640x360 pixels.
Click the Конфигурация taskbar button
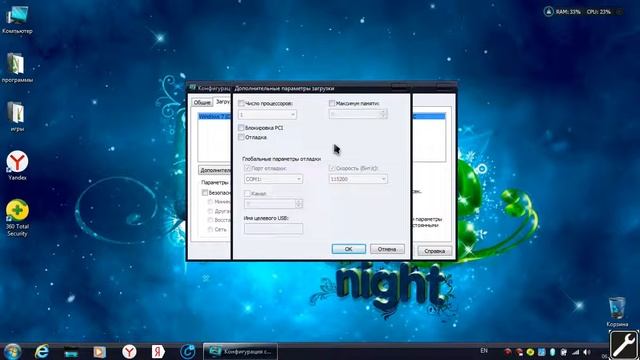point(240,351)
